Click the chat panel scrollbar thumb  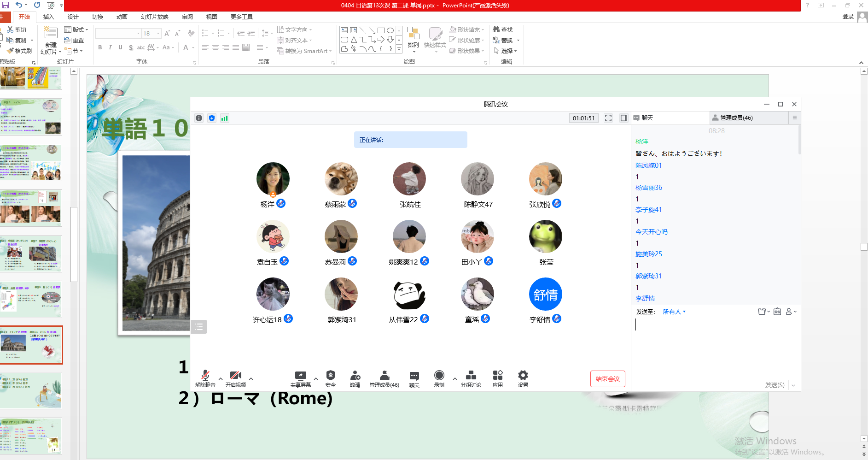[800, 139]
